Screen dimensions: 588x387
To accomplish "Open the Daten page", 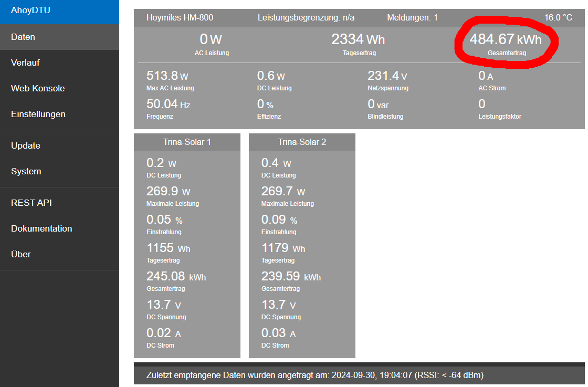I will pyautogui.click(x=23, y=37).
